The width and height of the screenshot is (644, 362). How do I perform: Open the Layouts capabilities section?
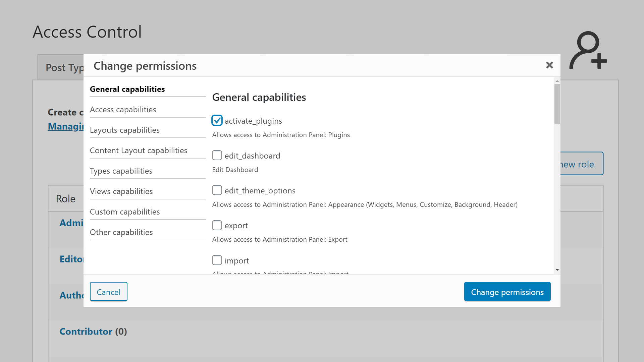tap(125, 130)
